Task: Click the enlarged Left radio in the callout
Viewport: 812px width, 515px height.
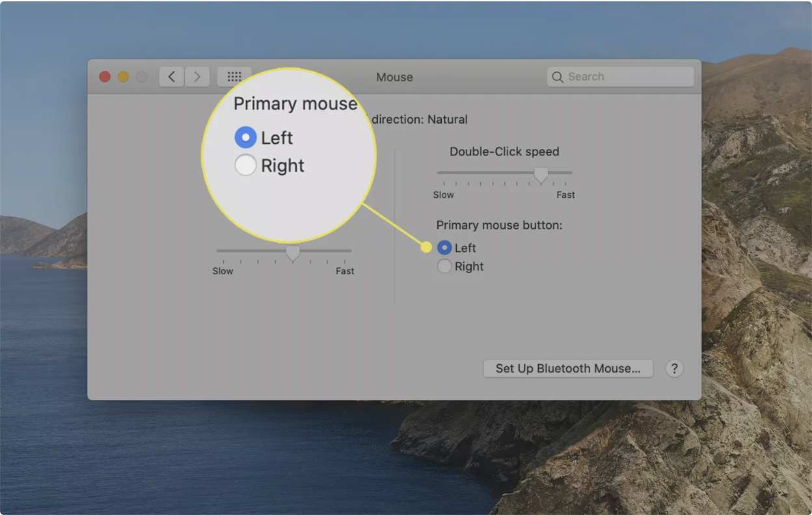Action: [245, 138]
